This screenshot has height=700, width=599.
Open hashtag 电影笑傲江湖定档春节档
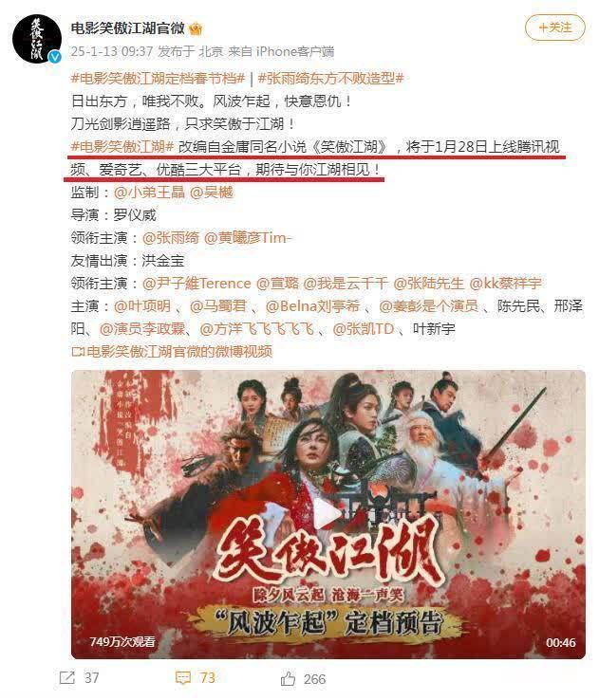[158, 79]
